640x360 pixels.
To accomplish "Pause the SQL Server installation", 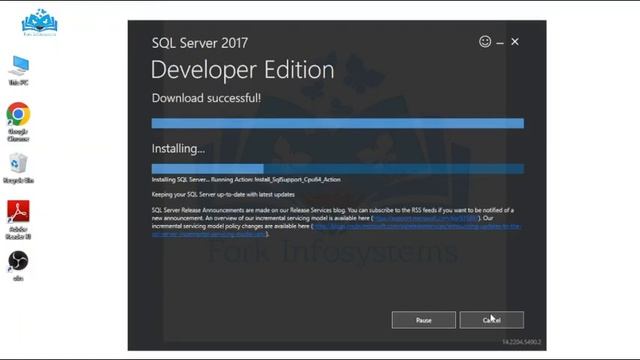I will click(424, 320).
